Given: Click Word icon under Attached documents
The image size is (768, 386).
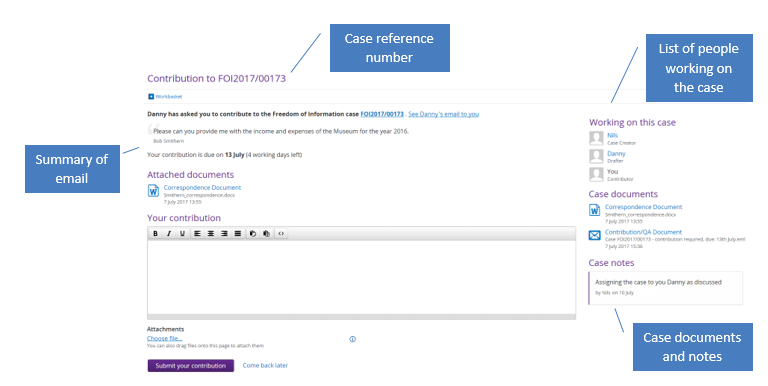Looking at the screenshot, I should 153,191.
